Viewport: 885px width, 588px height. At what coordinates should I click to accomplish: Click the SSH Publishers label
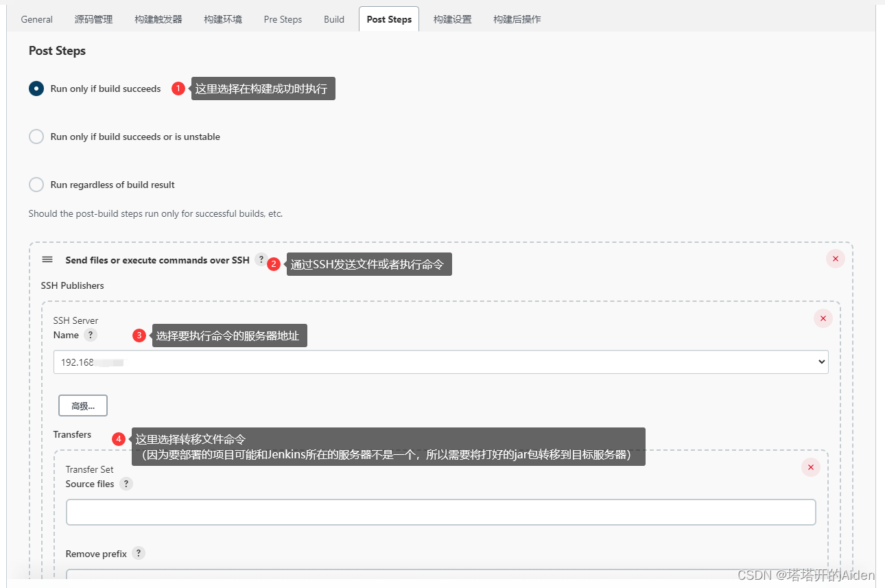(x=73, y=285)
